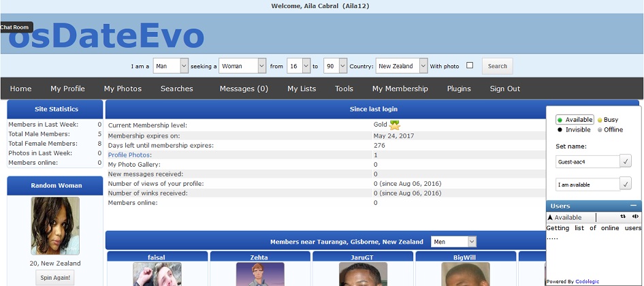Screen dimensions: 644x286
Task: Click the osDateEvo site logo
Action: (x=106, y=35)
